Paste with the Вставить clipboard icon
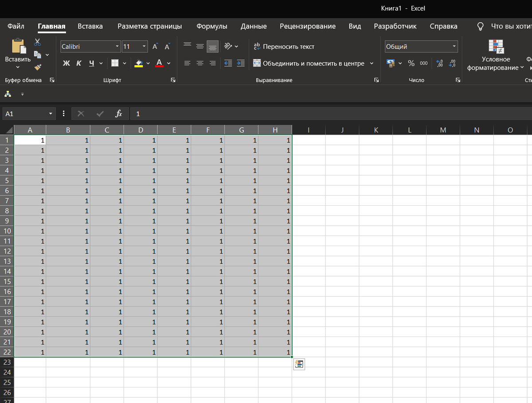532x403 pixels. 18,46
